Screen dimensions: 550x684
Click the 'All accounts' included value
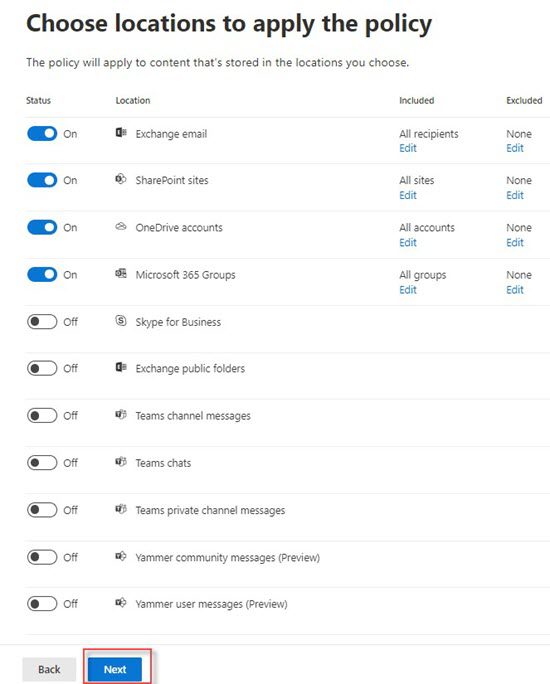pyautogui.click(x=427, y=227)
